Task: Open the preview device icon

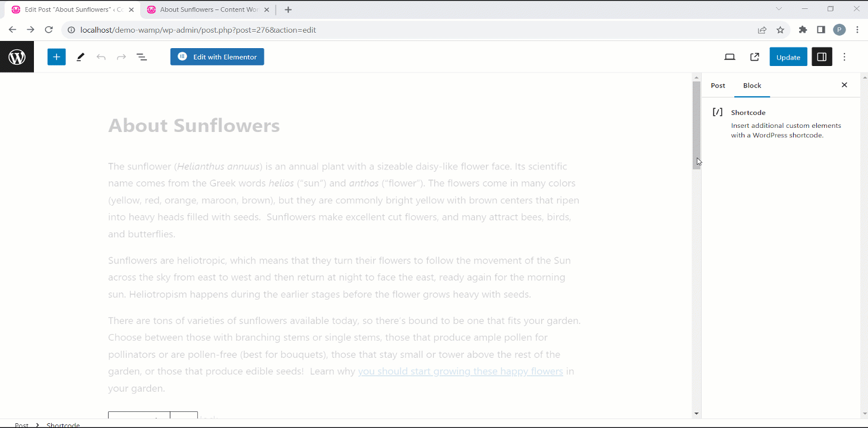Action: click(730, 56)
